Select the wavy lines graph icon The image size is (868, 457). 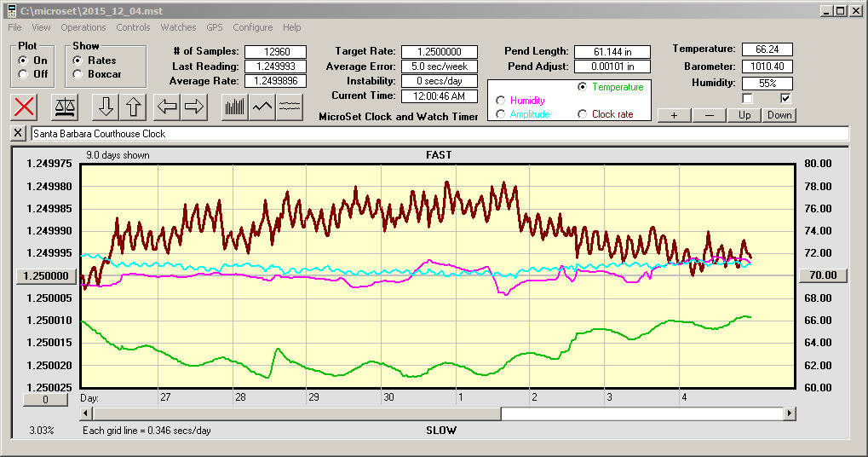[x=290, y=107]
